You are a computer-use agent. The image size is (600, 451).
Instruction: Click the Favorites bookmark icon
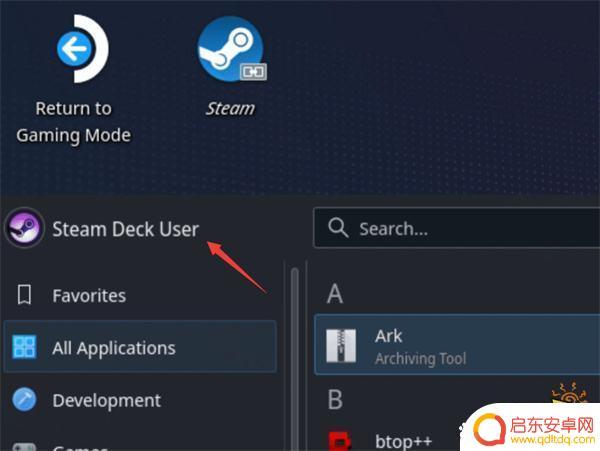24,295
